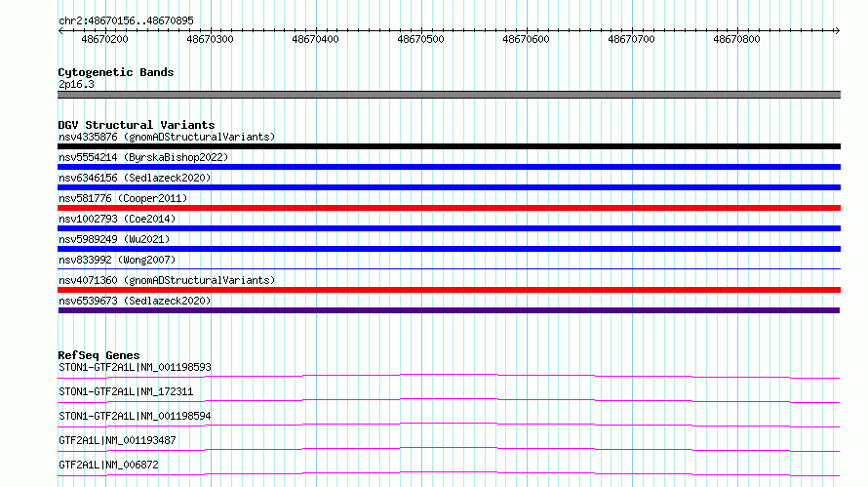Click the magenta line for NM_001198593
The image size is (868, 487).
pyautogui.click(x=449, y=377)
